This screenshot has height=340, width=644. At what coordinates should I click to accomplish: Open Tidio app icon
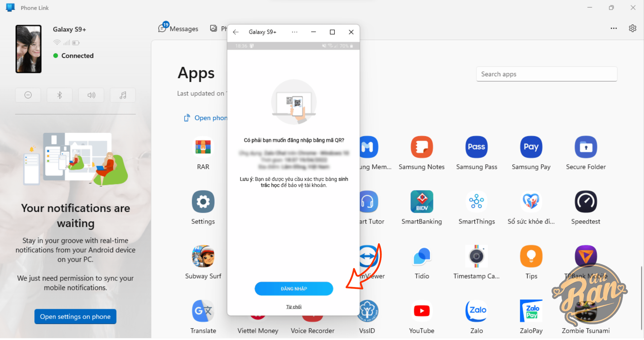click(422, 256)
